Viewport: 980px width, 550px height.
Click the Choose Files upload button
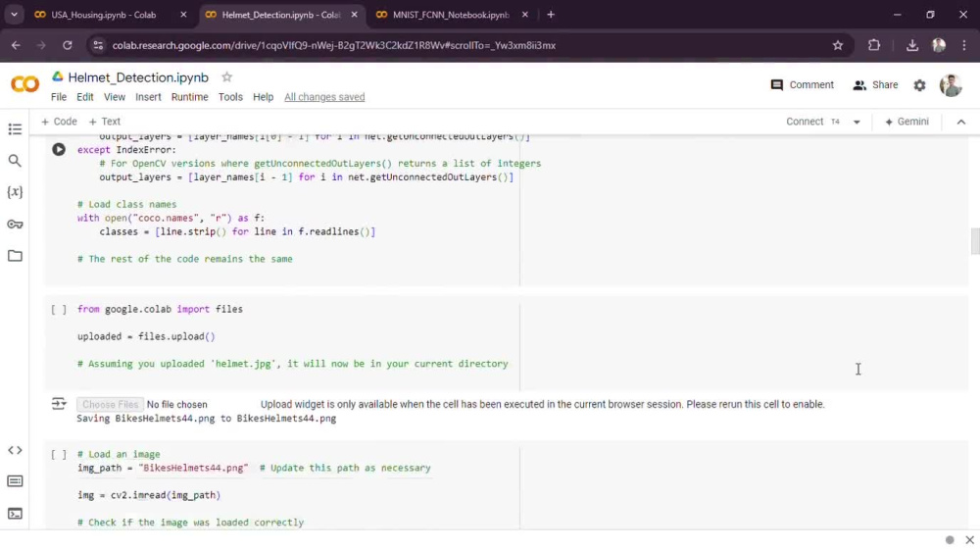click(x=110, y=404)
